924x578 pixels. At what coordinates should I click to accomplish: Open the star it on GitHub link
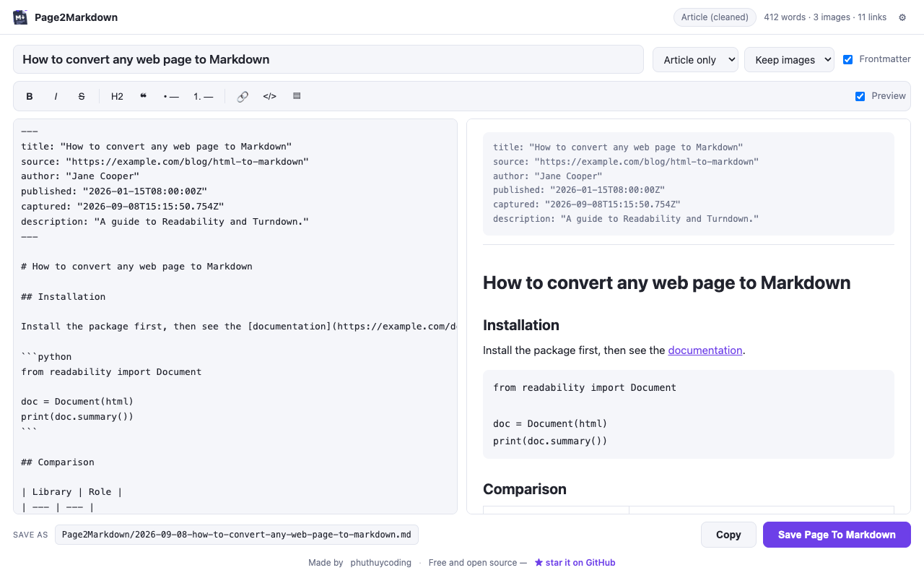click(575, 563)
